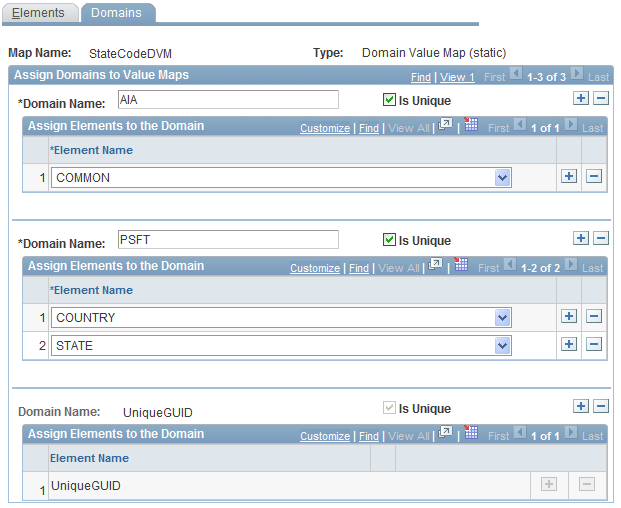
Task: Open the COMMON element name dropdown
Action: click(503, 178)
